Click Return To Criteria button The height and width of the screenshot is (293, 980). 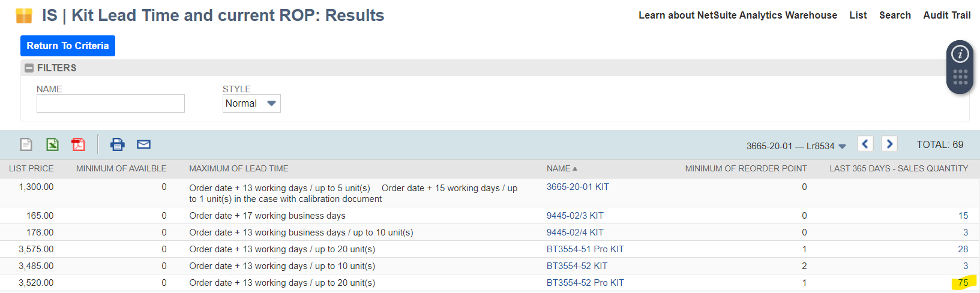point(68,46)
